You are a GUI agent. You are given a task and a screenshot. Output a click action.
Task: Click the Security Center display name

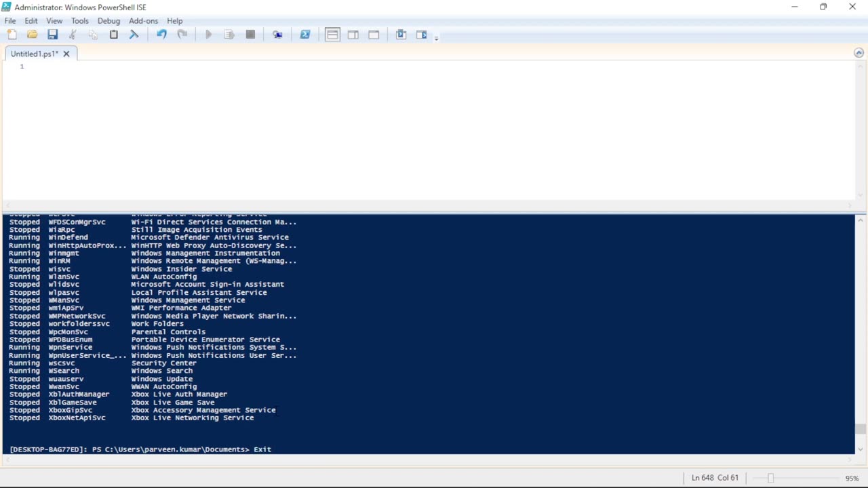click(x=164, y=363)
